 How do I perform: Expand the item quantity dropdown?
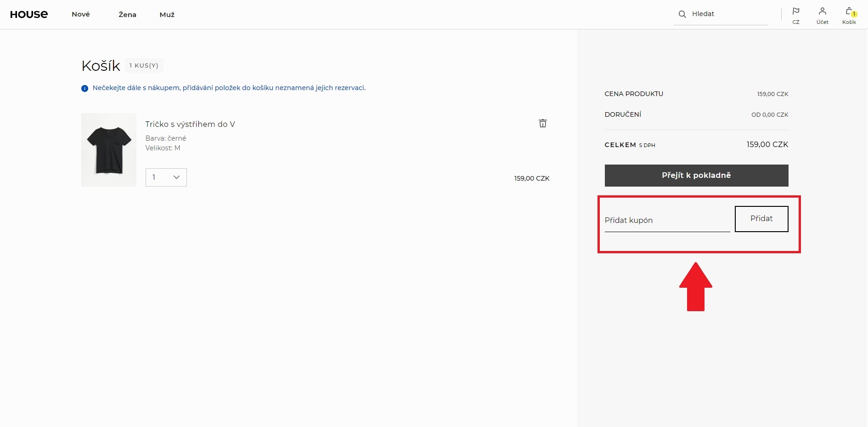(166, 177)
